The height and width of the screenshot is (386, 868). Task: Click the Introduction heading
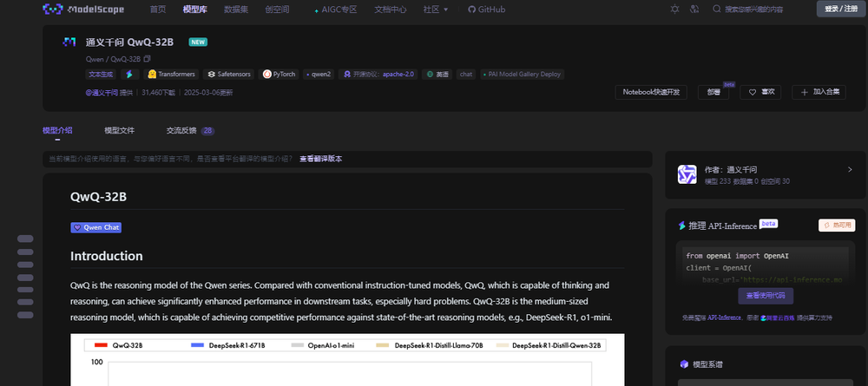tap(106, 256)
